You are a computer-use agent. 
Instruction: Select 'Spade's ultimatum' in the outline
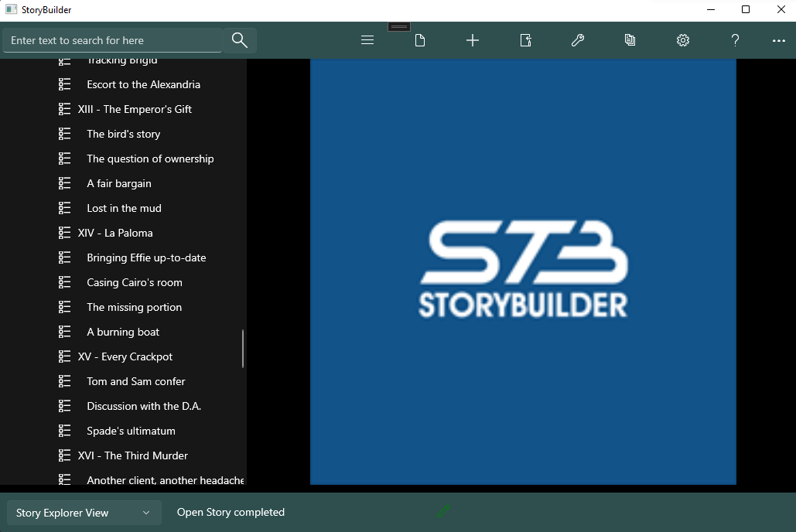click(130, 430)
